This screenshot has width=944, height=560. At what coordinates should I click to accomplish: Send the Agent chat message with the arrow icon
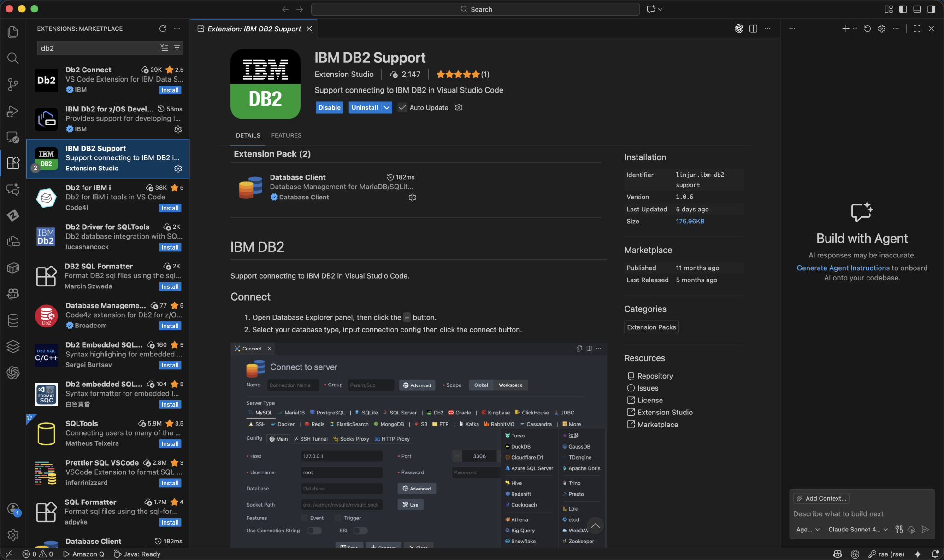925,530
